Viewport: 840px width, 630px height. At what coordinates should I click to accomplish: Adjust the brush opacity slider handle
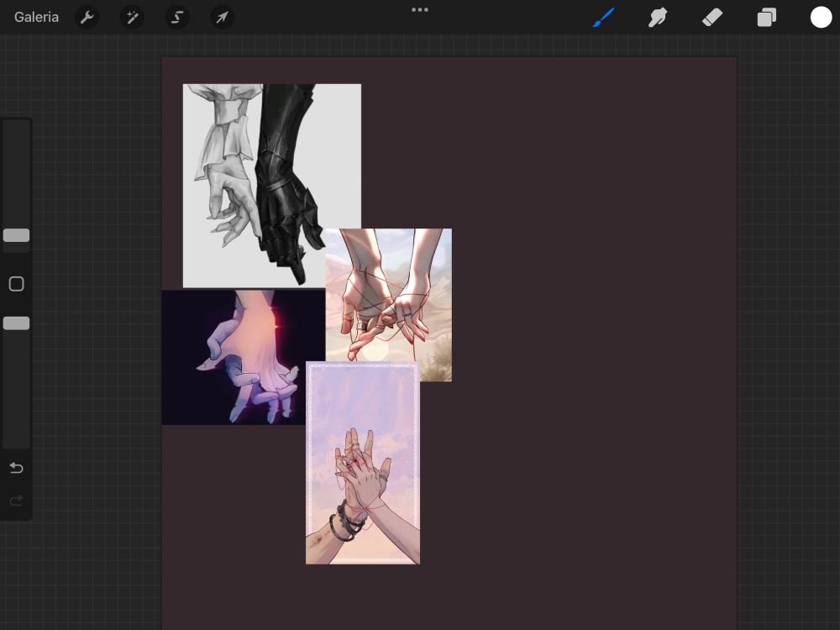16,323
